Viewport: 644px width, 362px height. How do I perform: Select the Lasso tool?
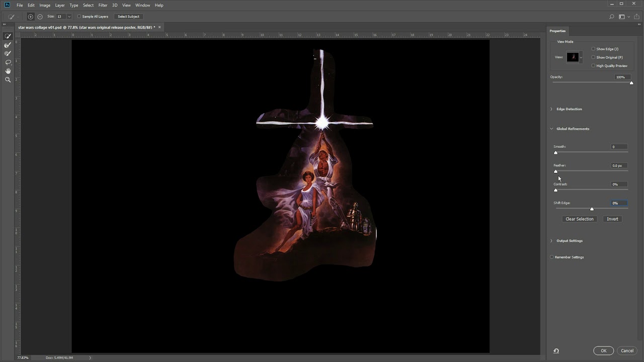tap(8, 62)
